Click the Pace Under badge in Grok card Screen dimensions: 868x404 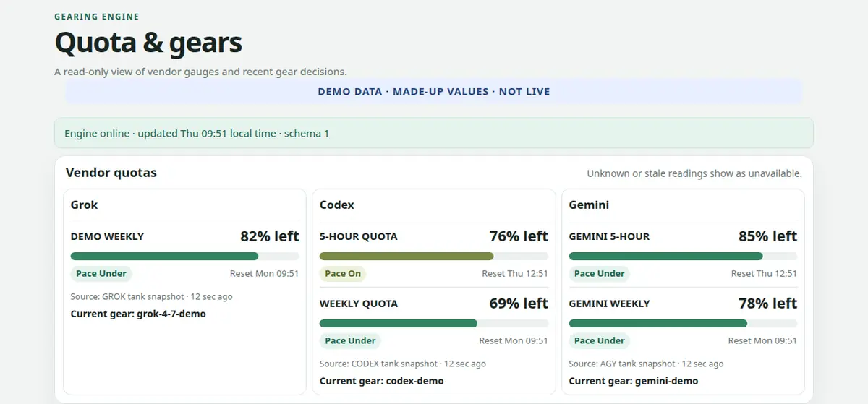click(101, 273)
